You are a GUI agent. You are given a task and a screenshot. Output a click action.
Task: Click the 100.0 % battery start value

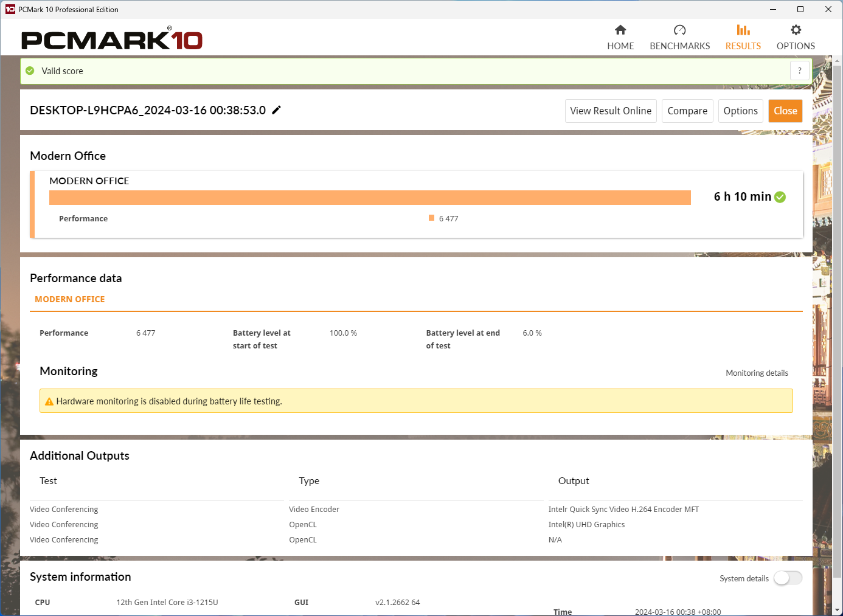point(343,333)
